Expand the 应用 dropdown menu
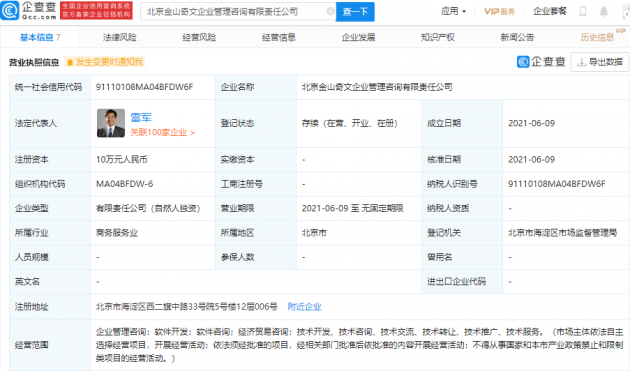The width and height of the screenshot is (630, 371). [453, 11]
